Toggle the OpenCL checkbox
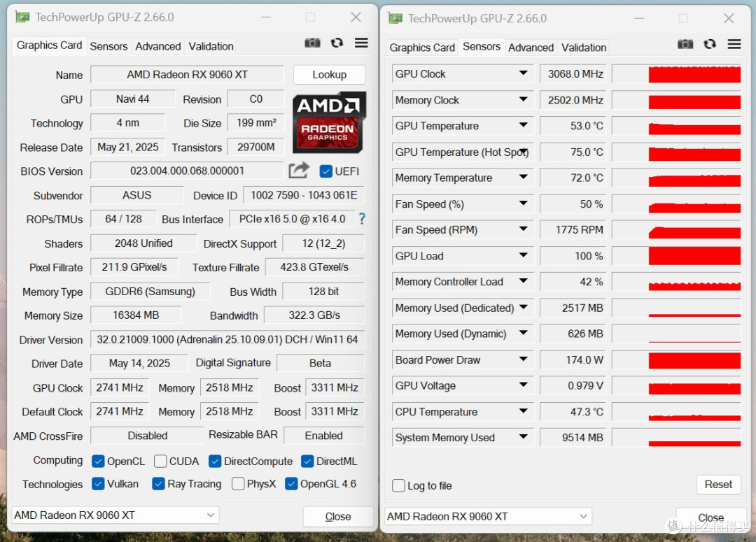Image resolution: width=756 pixels, height=542 pixels. coord(98,461)
